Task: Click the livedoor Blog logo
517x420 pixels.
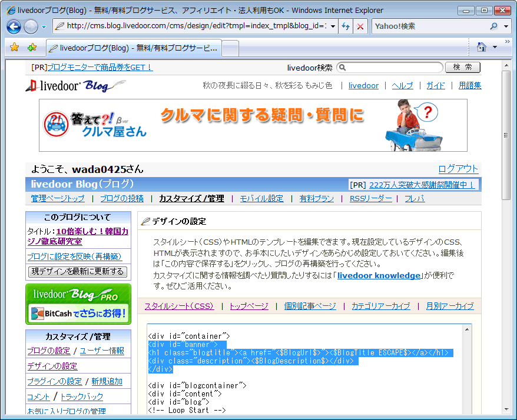Action: 75,86
